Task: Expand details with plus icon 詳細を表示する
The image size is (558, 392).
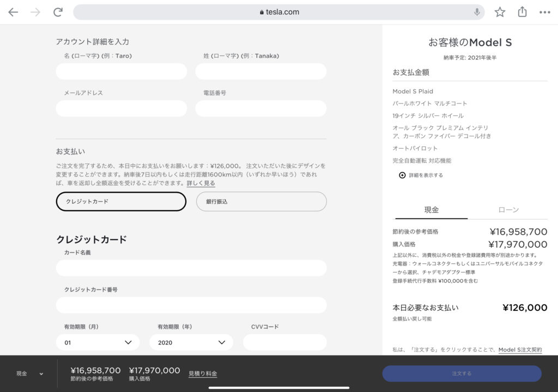Action: click(x=402, y=175)
